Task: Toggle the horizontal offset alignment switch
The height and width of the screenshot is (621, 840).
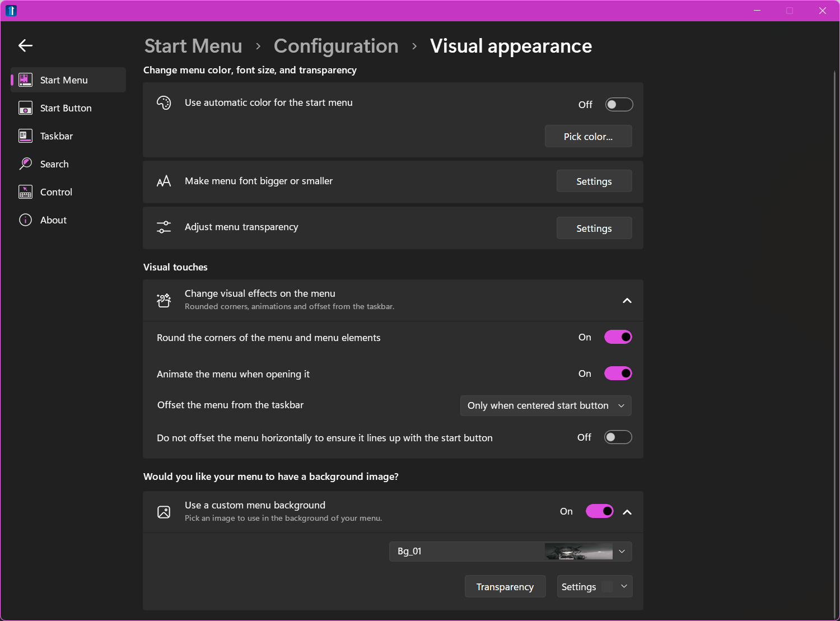Action: 618,437
